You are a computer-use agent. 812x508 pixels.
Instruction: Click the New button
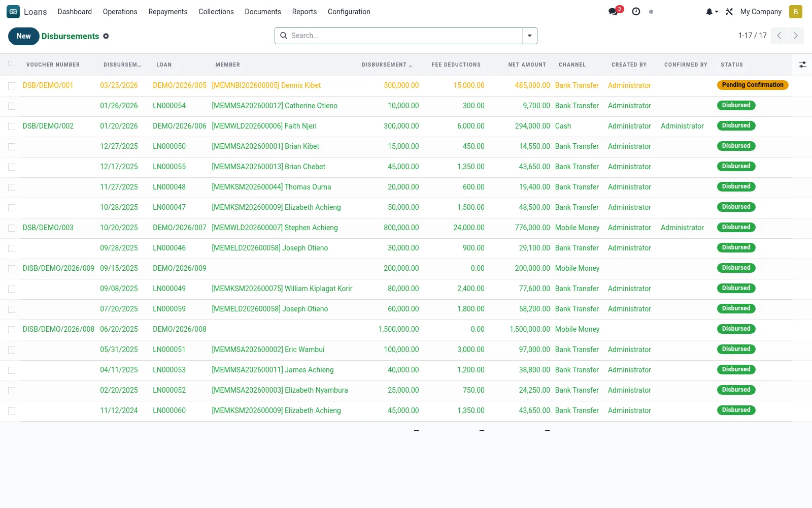[24, 36]
